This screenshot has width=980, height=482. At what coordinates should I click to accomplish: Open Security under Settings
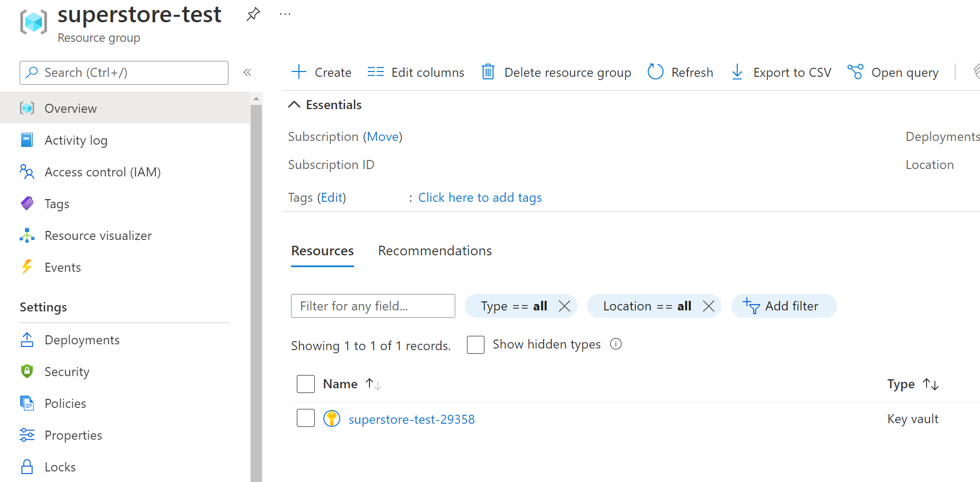point(67,372)
